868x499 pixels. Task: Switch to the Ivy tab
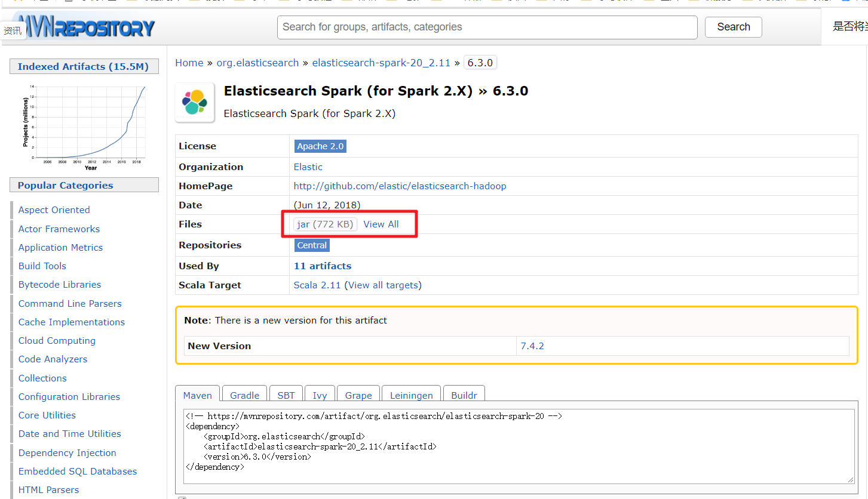pos(320,395)
